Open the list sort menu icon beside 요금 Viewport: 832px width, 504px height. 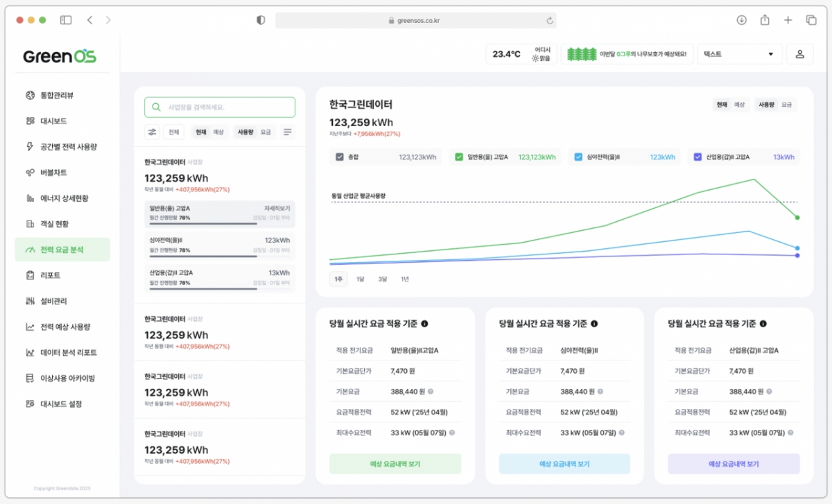(x=287, y=131)
